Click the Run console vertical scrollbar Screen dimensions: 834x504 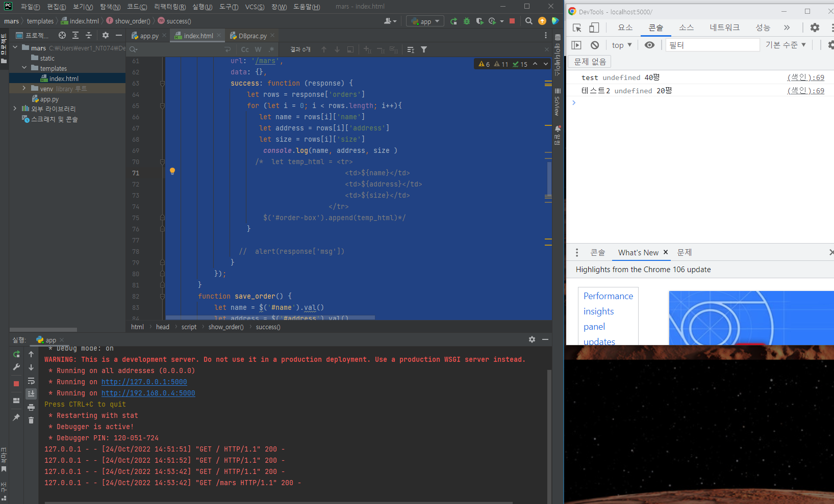point(549,437)
